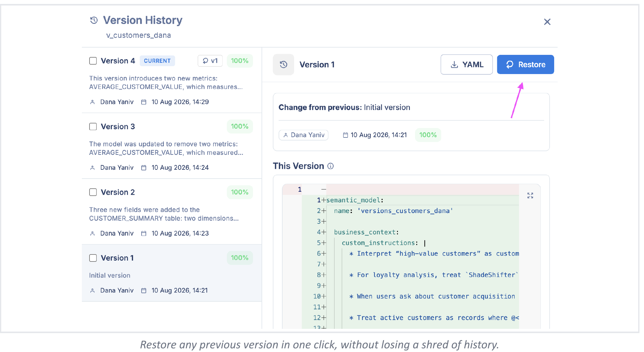Click the calendar icon on Version 1 row
The height and width of the screenshot is (352, 644).
coord(144,290)
